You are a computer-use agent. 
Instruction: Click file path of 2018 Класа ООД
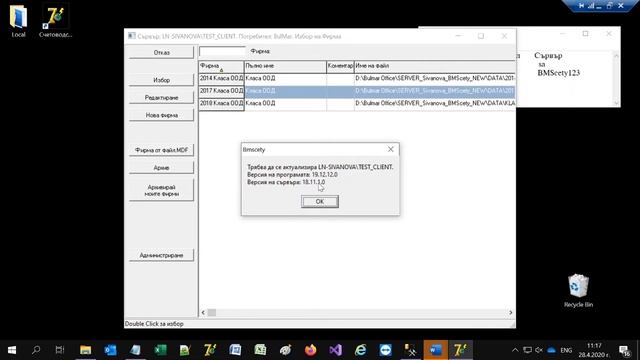tap(435, 104)
